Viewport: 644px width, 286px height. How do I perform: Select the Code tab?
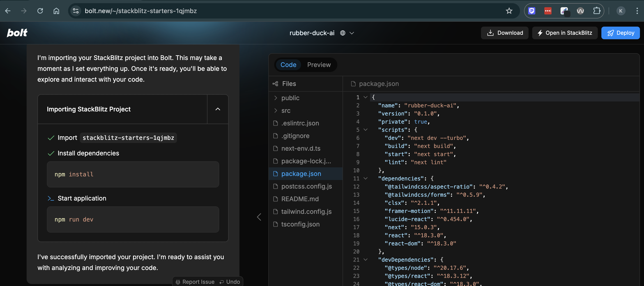288,65
